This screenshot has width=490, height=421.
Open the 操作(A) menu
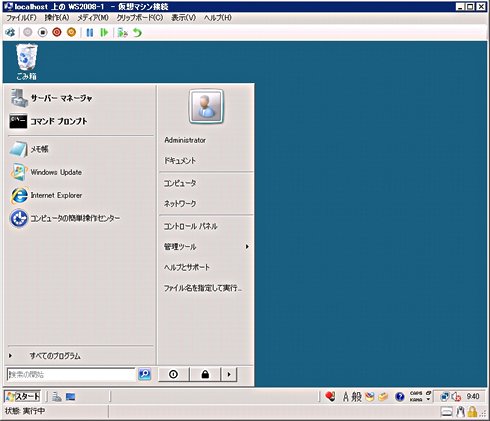57,18
